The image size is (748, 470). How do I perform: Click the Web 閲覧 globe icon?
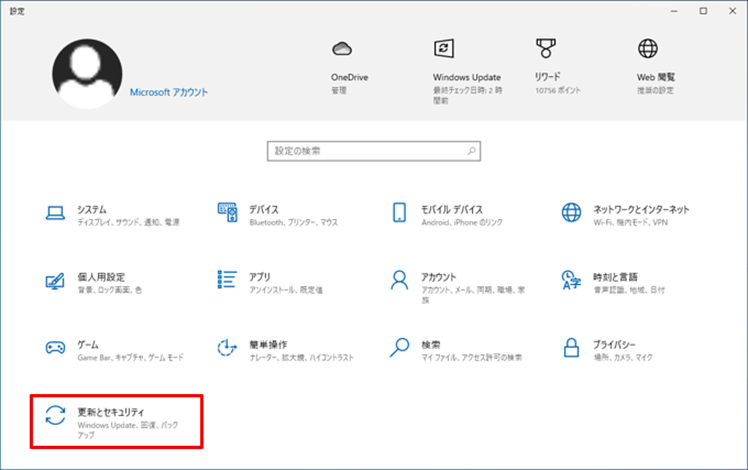tap(648, 48)
